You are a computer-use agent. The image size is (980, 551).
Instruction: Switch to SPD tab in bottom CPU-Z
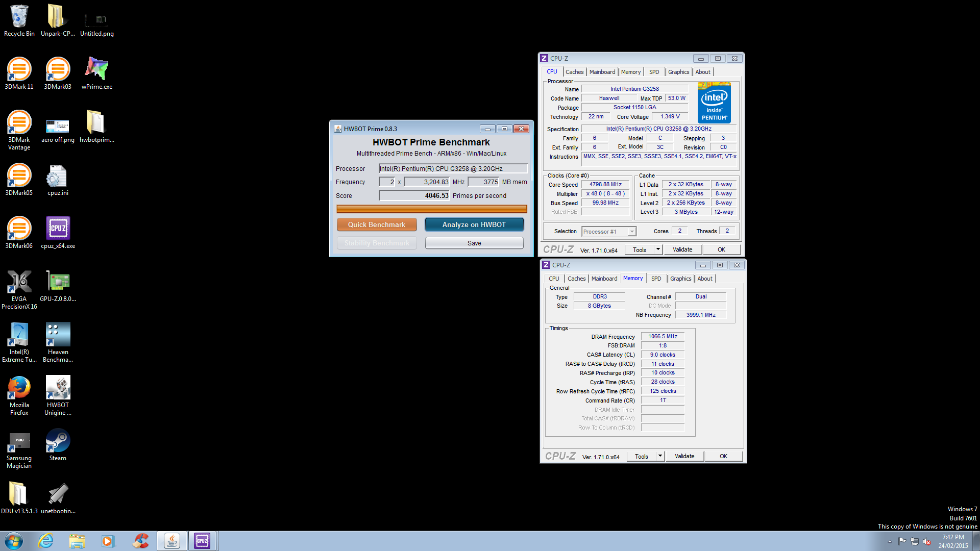tap(656, 279)
